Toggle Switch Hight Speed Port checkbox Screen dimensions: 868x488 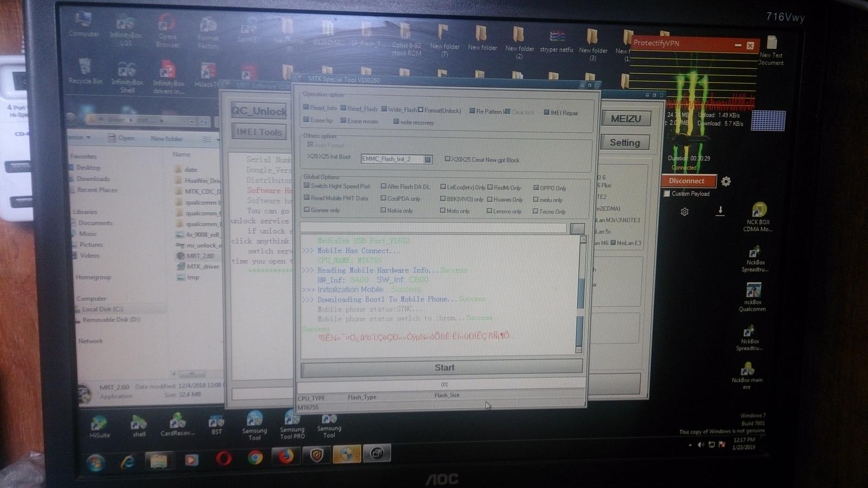tap(307, 185)
